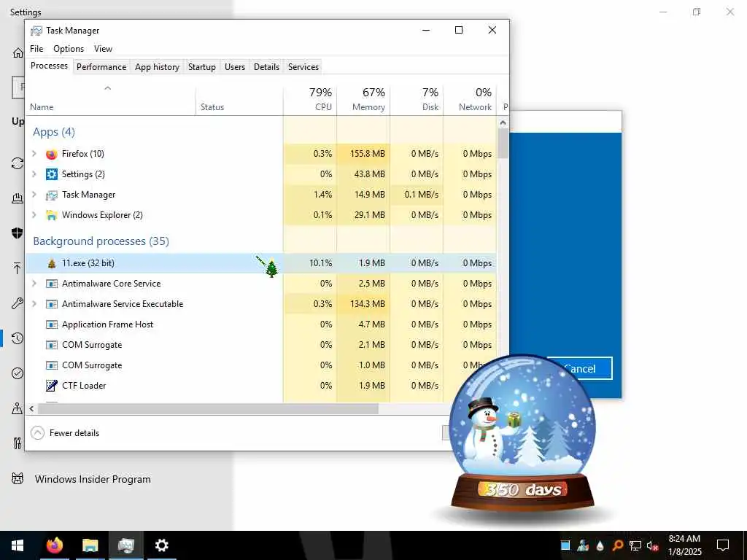Click Firefox memory value 155.8 MB
Screen dimensions: 747x560
pyautogui.click(x=368, y=154)
